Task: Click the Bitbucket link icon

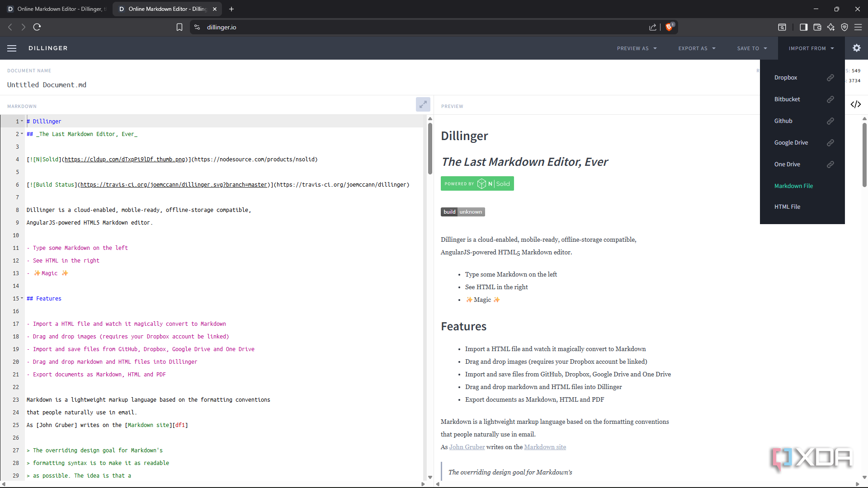Action: tap(830, 99)
